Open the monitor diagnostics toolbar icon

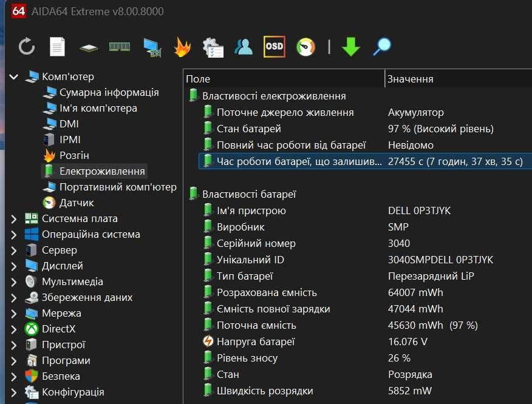(152, 47)
